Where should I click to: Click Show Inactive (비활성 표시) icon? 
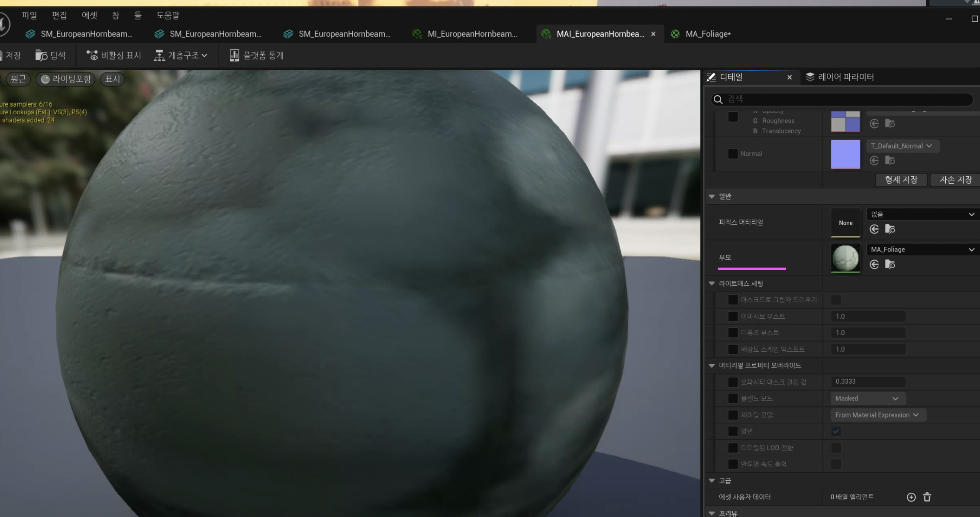pyautogui.click(x=92, y=55)
